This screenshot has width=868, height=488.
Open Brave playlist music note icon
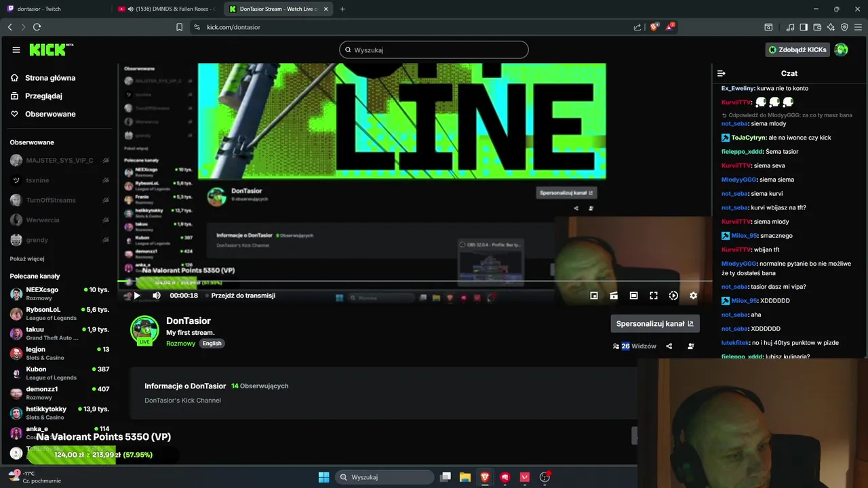tap(790, 27)
